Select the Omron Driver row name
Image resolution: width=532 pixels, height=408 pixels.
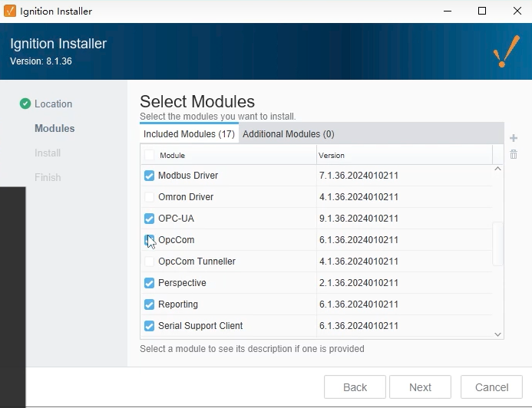pos(186,197)
